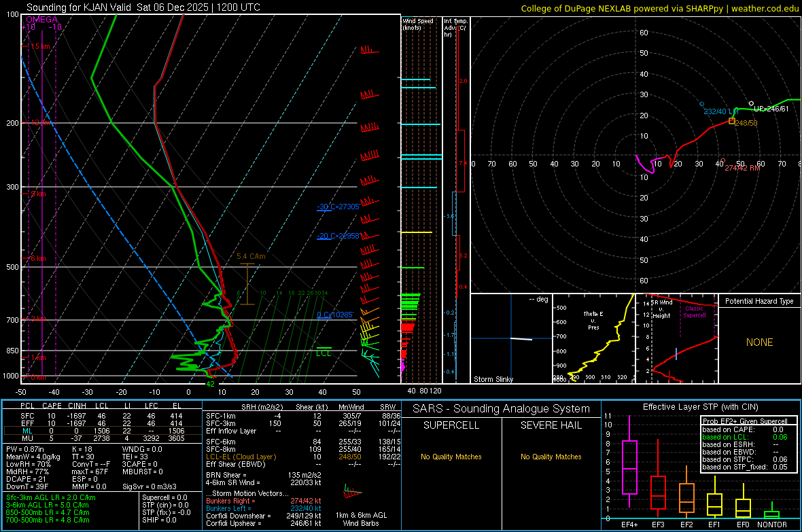Click the 700-500mb LR = 4.8 C/km line
This screenshot has width=802, height=532.
click(48, 520)
